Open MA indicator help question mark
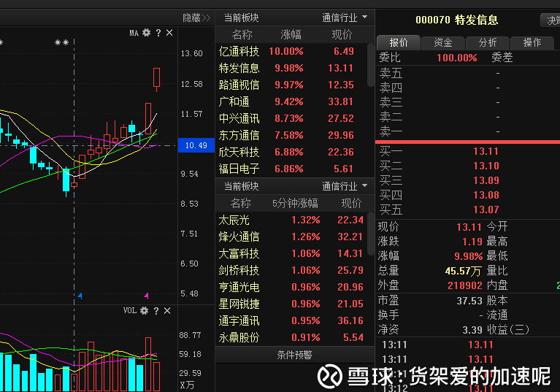This screenshot has height=392, width=560. 158,33
